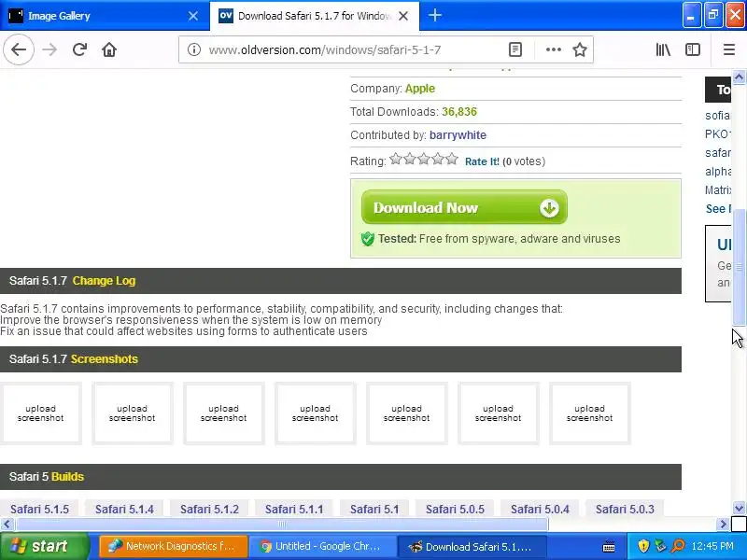Give a five-star rating
The width and height of the screenshot is (747, 560).
452,159
